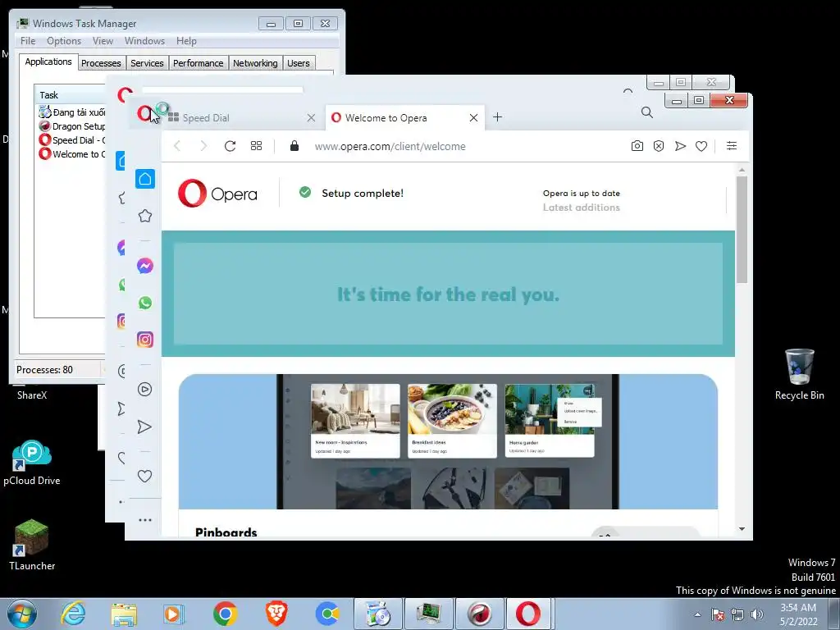Click the tab search magnifier icon
Screen dimensions: 840x630
pos(646,112)
